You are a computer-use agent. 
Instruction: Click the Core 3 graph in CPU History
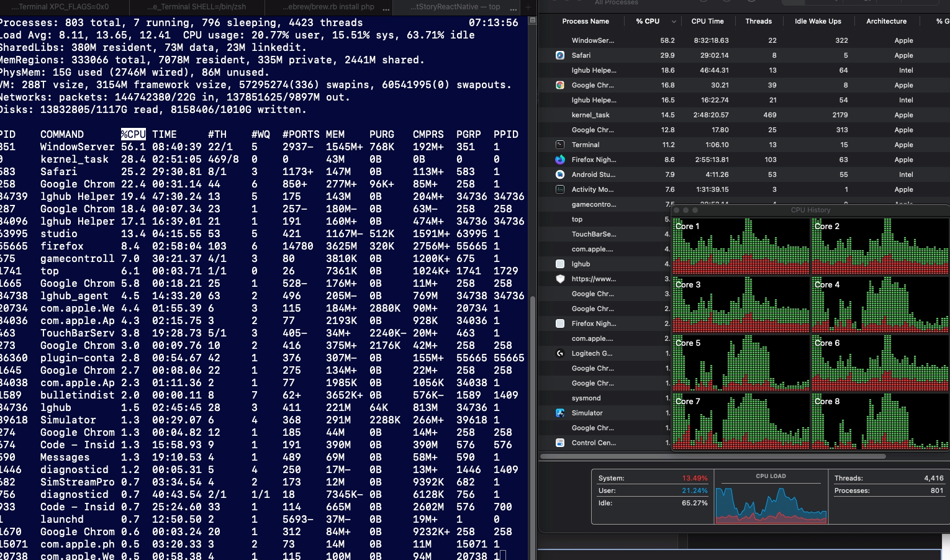(x=741, y=304)
